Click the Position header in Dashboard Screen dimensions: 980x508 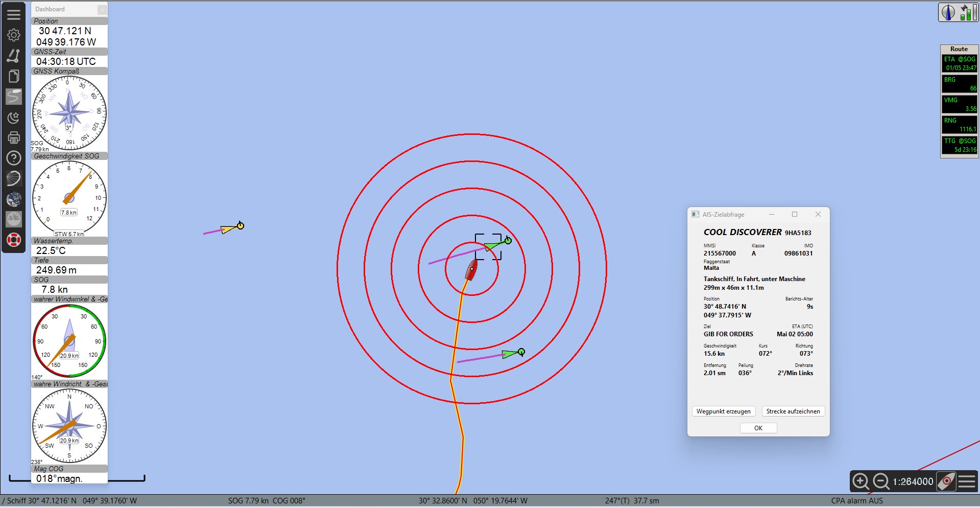tap(69, 21)
